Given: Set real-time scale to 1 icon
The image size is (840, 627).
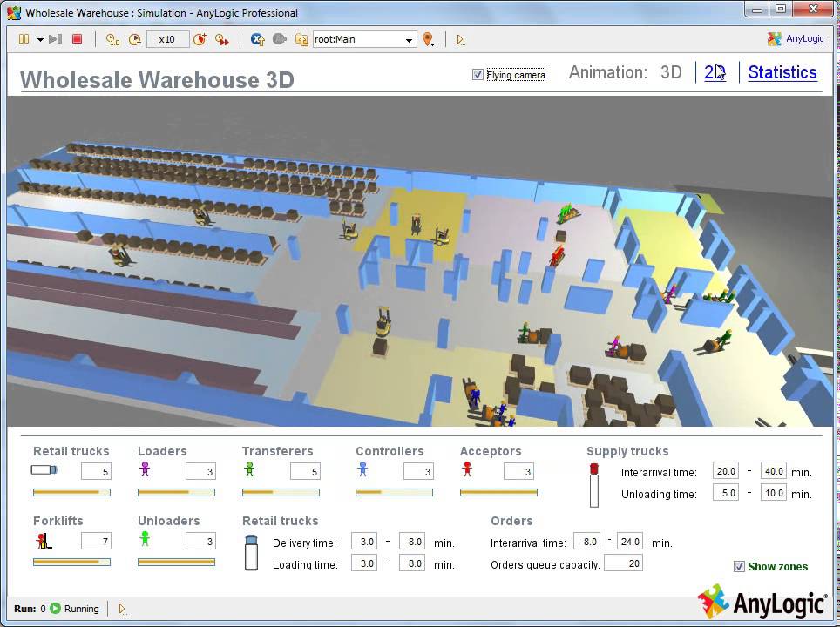Looking at the screenshot, I should click(x=112, y=39).
